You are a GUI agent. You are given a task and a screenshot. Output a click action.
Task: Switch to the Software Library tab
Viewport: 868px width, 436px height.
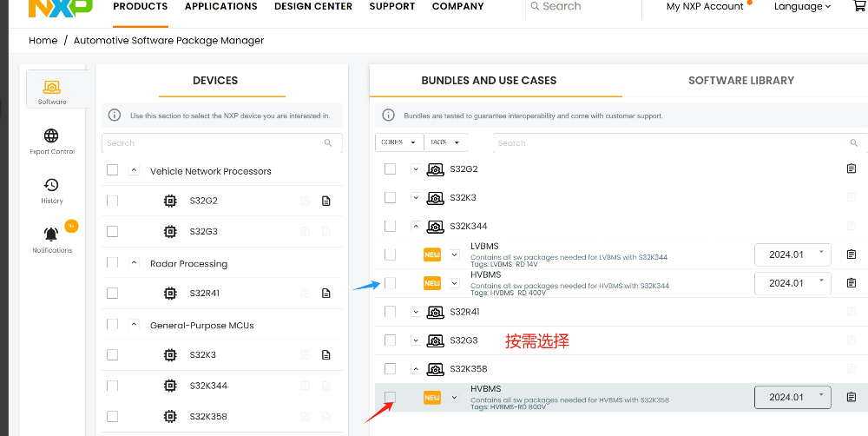(x=740, y=81)
